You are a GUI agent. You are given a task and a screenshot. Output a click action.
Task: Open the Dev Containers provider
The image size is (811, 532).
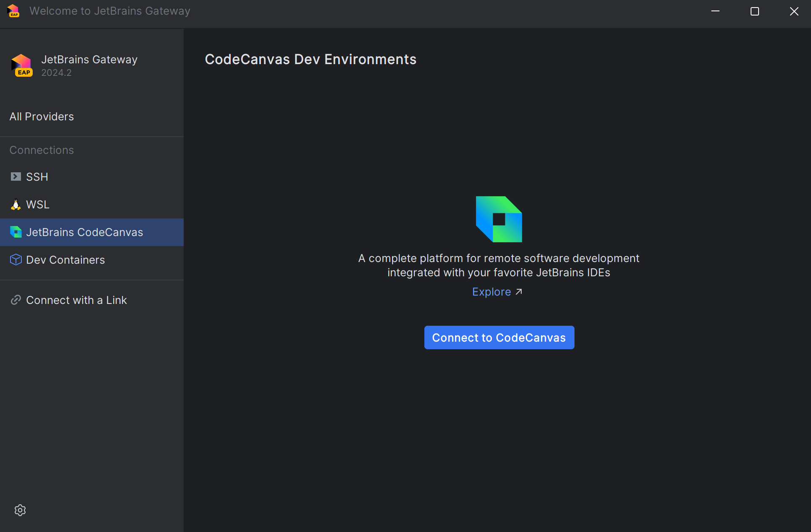65,260
